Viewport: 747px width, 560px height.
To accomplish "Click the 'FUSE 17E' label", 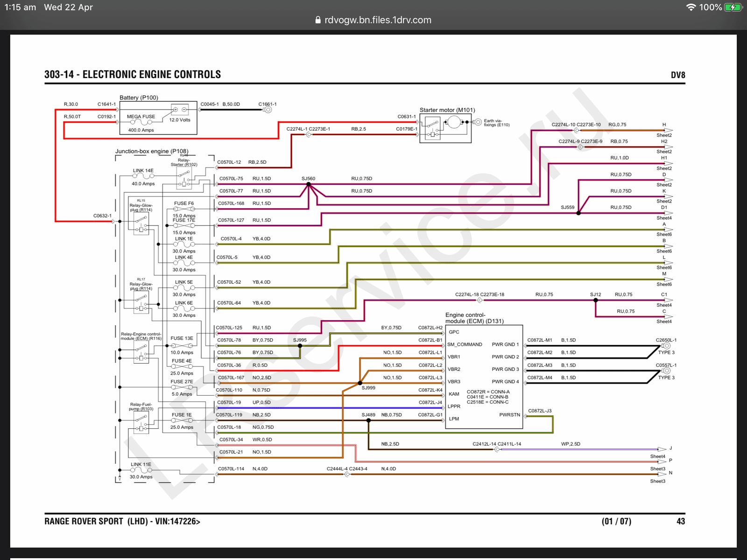I will tap(184, 220).
